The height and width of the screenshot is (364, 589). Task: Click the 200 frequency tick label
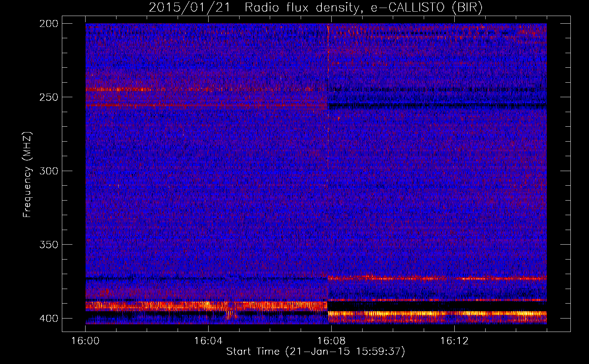[49, 24]
